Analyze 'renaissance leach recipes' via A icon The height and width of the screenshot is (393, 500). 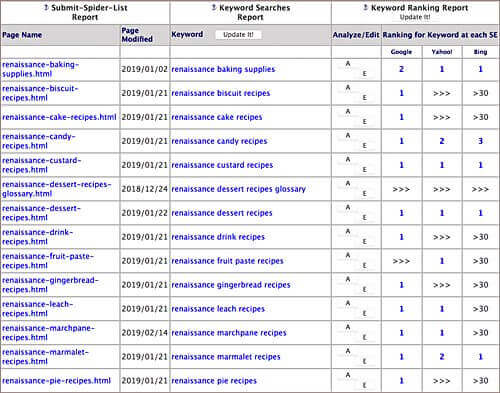[x=348, y=304]
